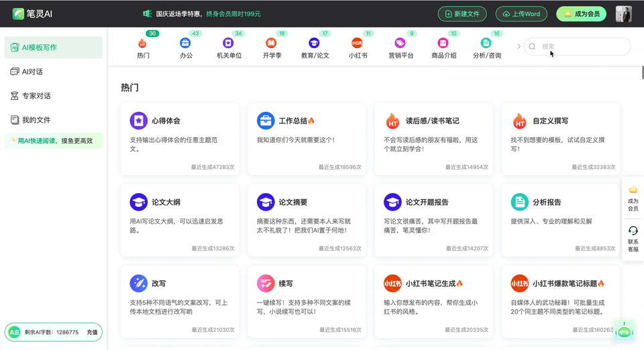Open the green robot assistant icon
Image resolution: width=644 pixels, height=350 pixels.
coord(625,329)
